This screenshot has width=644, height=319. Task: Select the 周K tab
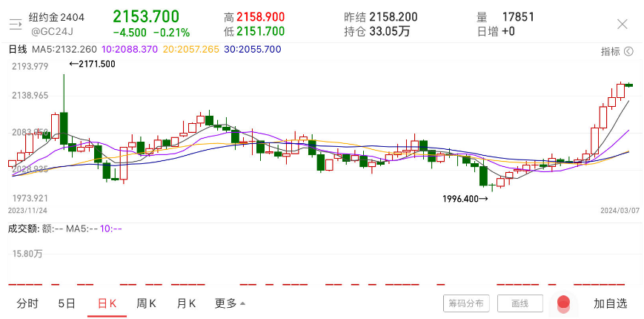point(146,303)
